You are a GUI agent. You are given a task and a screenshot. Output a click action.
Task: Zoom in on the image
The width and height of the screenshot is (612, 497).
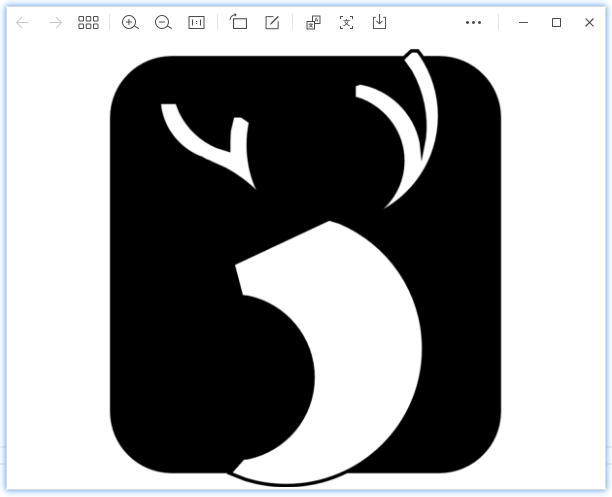130,23
